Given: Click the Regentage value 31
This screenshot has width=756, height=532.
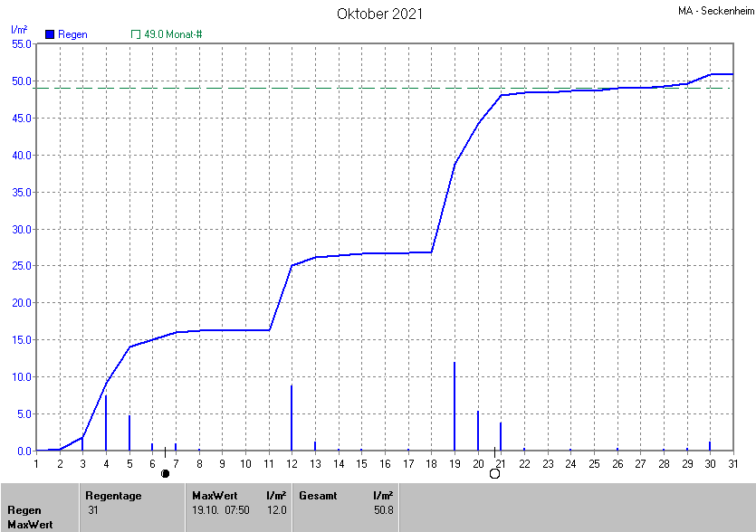Looking at the screenshot, I should point(93,510).
